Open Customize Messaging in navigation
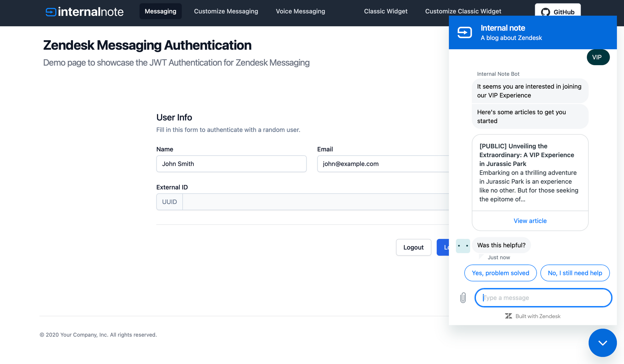The height and width of the screenshot is (364, 624). [226, 11]
